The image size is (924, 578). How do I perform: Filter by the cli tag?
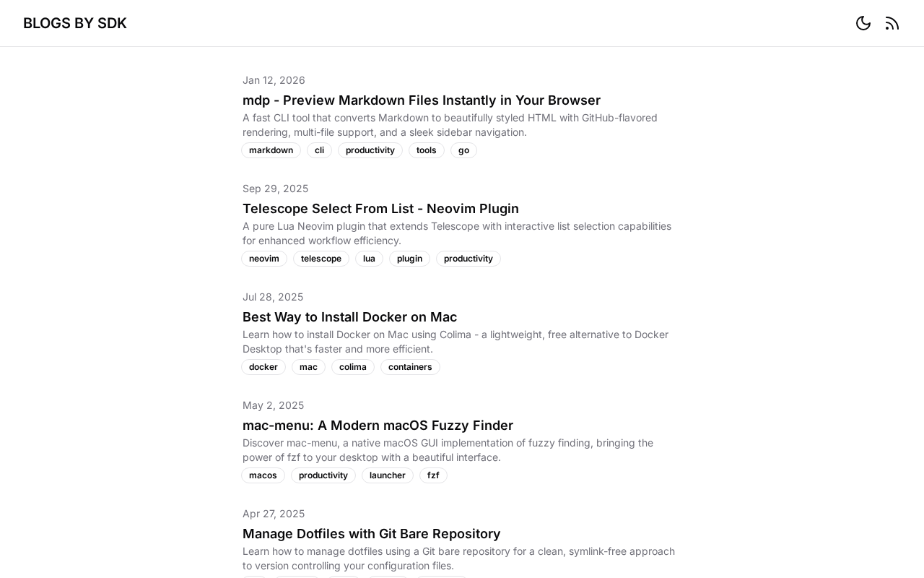pos(319,150)
